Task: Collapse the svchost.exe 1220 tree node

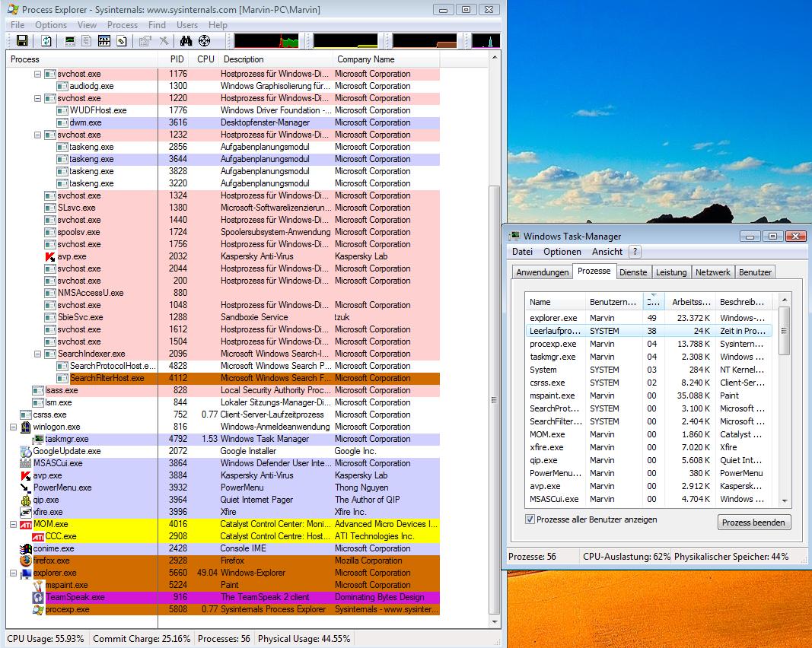Action: point(38,98)
